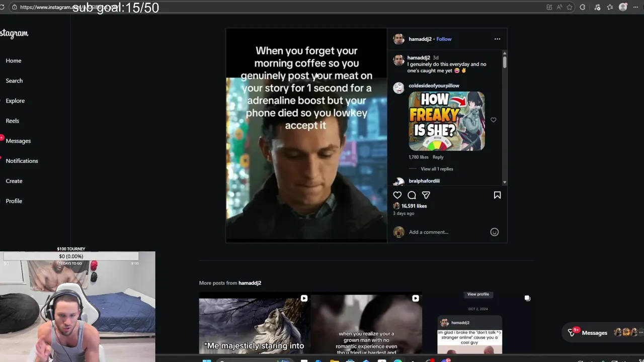Image resolution: width=644 pixels, height=362 pixels.
Task: Open hamaddj2 avatar in post header
Action: coord(399,39)
